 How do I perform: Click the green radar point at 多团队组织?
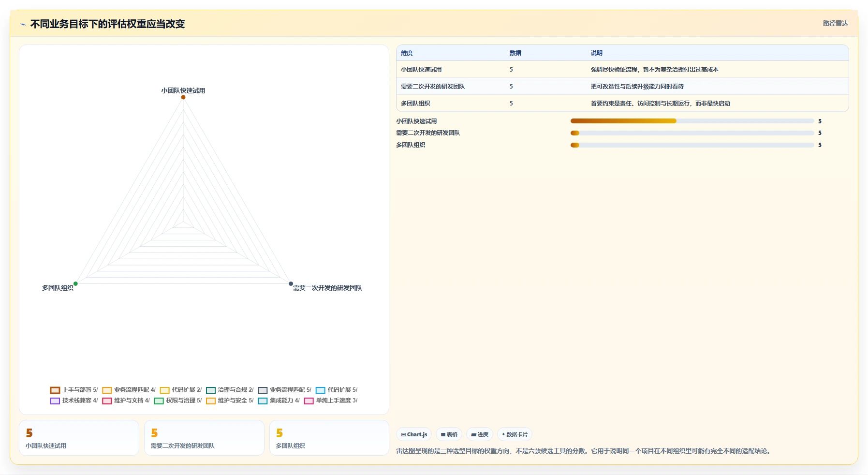[x=75, y=283]
